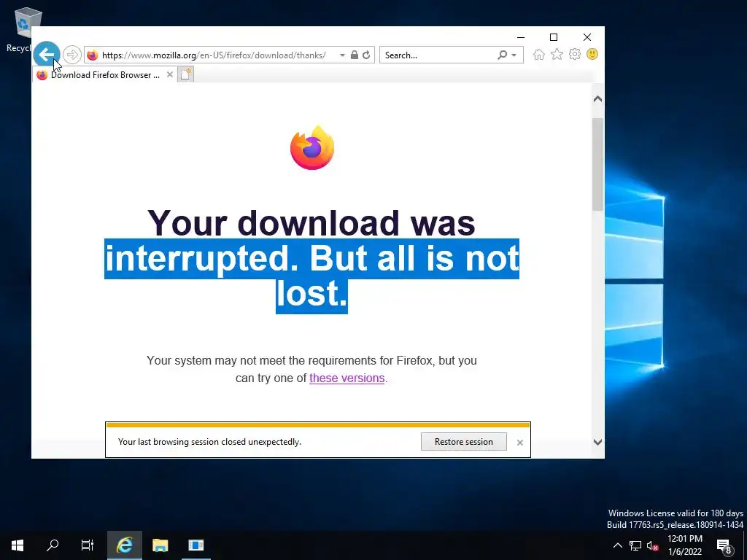Screen dimensions: 747x560
Task: Click the smiley feedback icon
Action: coord(592,54)
